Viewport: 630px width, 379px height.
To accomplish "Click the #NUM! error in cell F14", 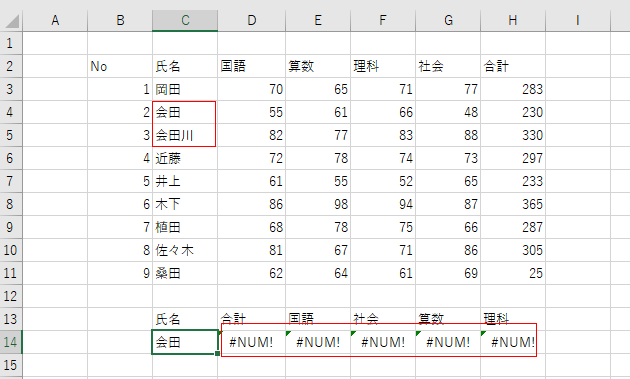I will pos(383,342).
